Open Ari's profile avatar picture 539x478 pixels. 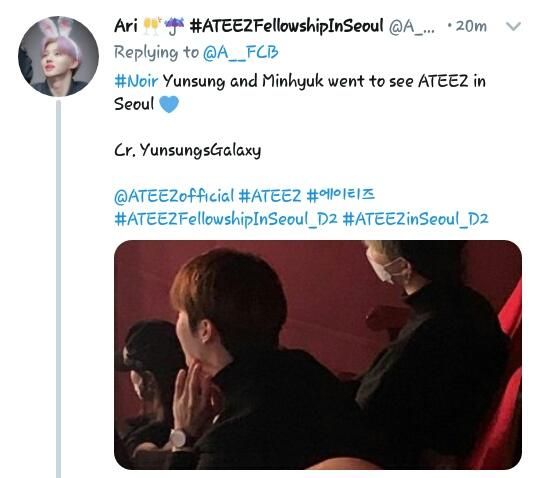(x=58, y=56)
